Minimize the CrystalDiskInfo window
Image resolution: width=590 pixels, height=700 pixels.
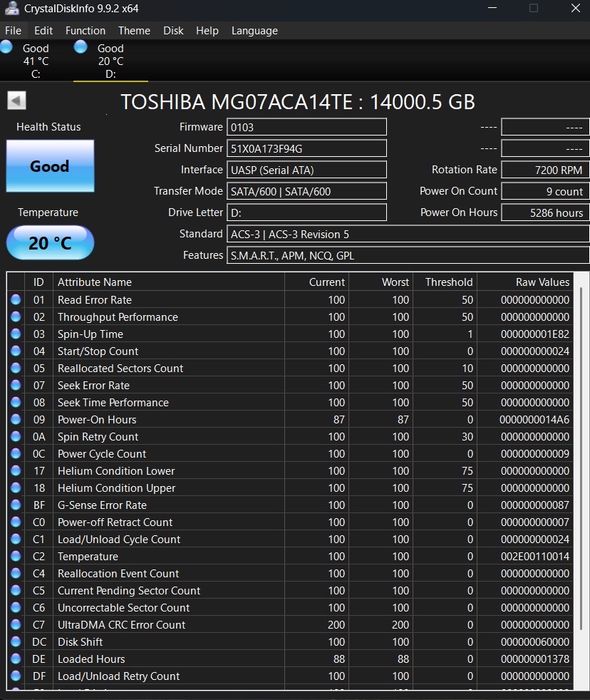493,8
